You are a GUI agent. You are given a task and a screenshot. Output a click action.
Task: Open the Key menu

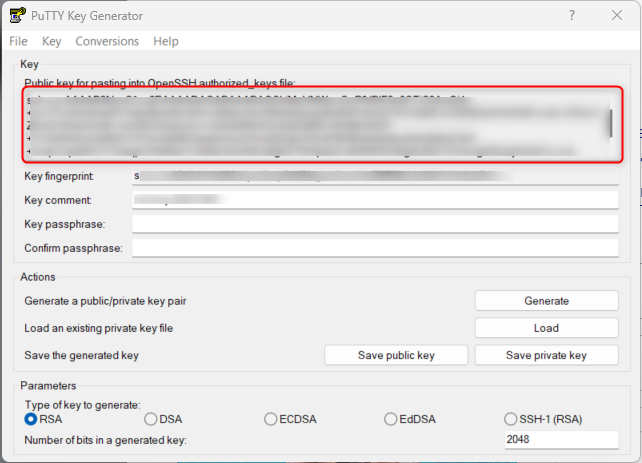pyautogui.click(x=52, y=41)
